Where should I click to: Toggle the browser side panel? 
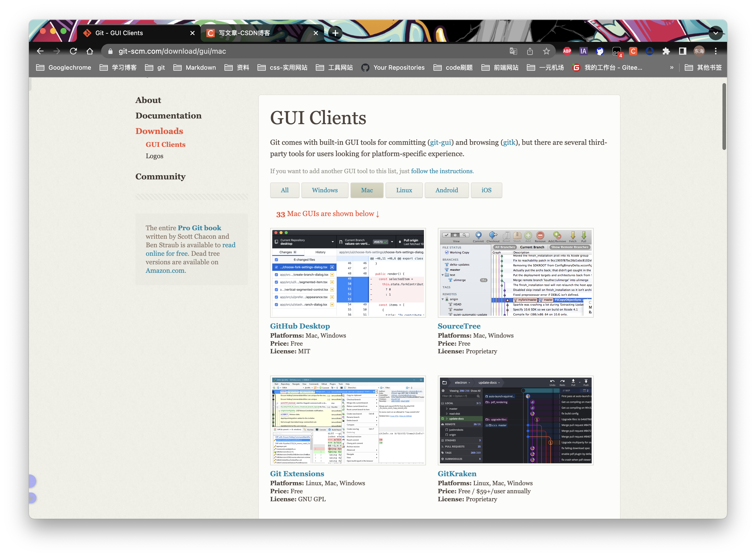pos(682,51)
